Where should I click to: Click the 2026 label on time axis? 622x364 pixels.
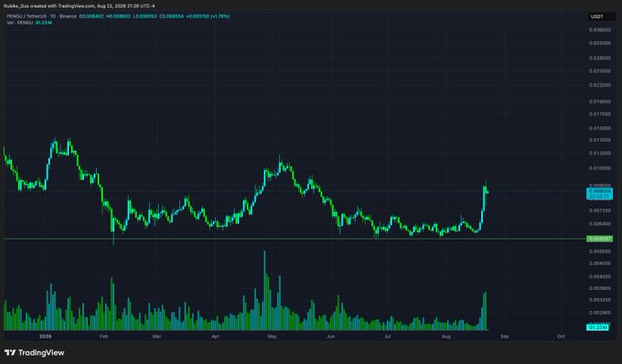45,337
